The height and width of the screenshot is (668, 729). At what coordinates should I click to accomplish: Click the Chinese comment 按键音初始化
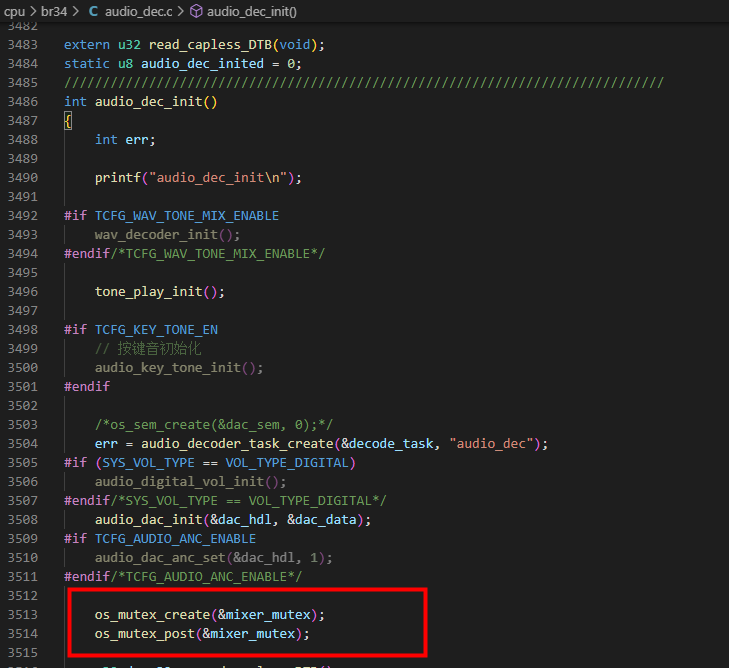[148, 349]
